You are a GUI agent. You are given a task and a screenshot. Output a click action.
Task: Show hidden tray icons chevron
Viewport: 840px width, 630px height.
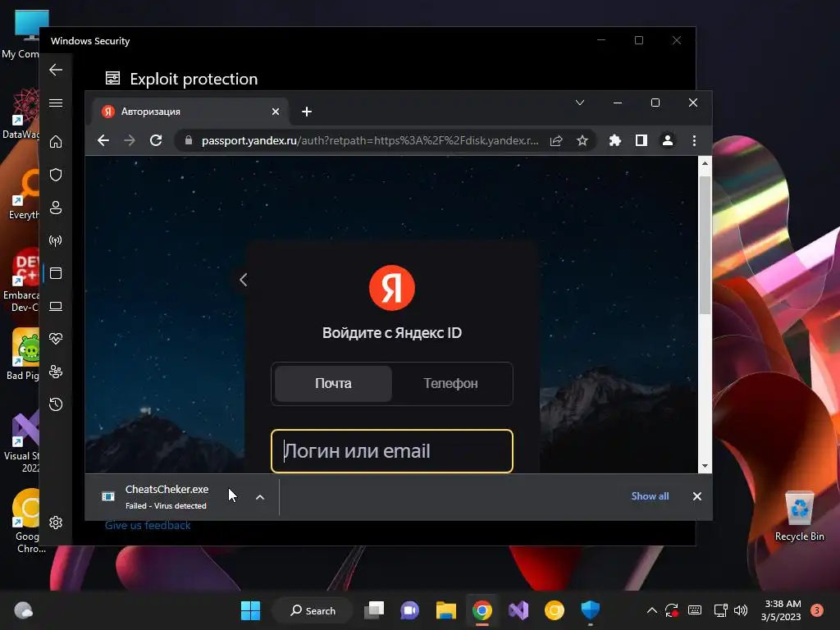point(652,610)
